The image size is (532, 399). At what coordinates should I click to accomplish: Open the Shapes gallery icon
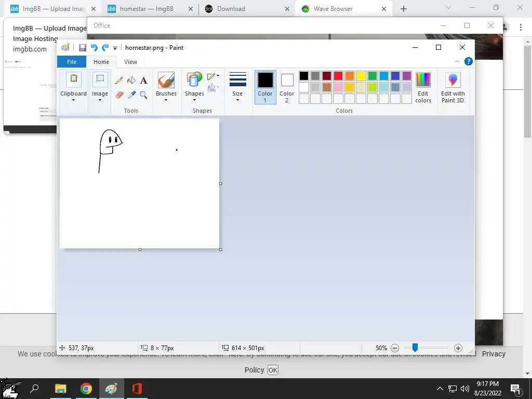click(194, 80)
